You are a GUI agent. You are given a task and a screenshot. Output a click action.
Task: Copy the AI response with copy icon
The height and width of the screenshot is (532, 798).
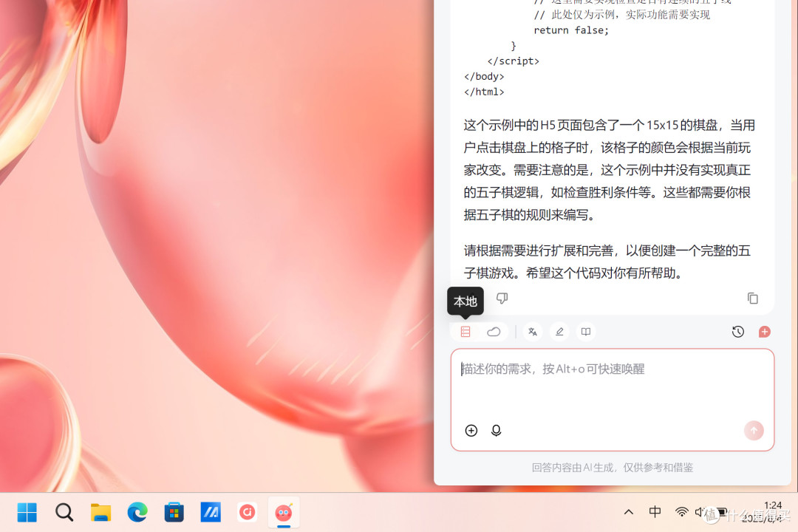pyautogui.click(x=753, y=298)
